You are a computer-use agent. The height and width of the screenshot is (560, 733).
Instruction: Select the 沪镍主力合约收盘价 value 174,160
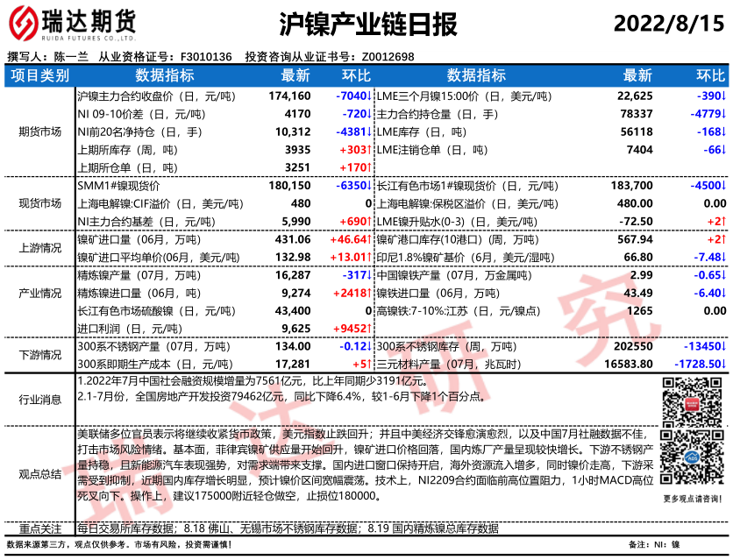[289, 96]
